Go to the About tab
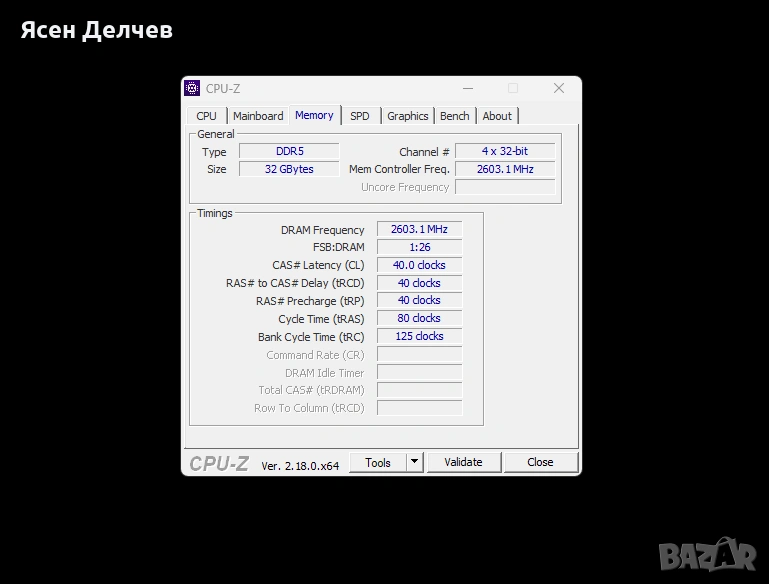The height and width of the screenshot is (584, 769). pos(497,116)
